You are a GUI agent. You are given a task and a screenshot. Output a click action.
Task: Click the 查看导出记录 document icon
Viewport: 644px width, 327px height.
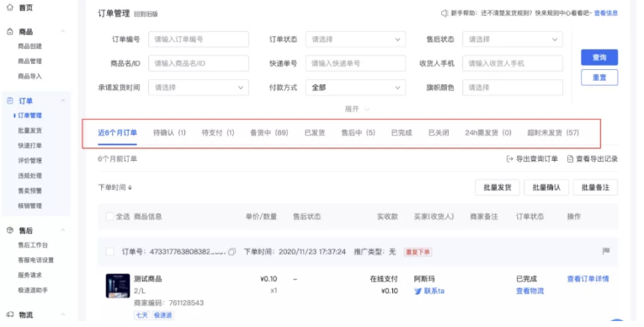click(x=570, y=158)
